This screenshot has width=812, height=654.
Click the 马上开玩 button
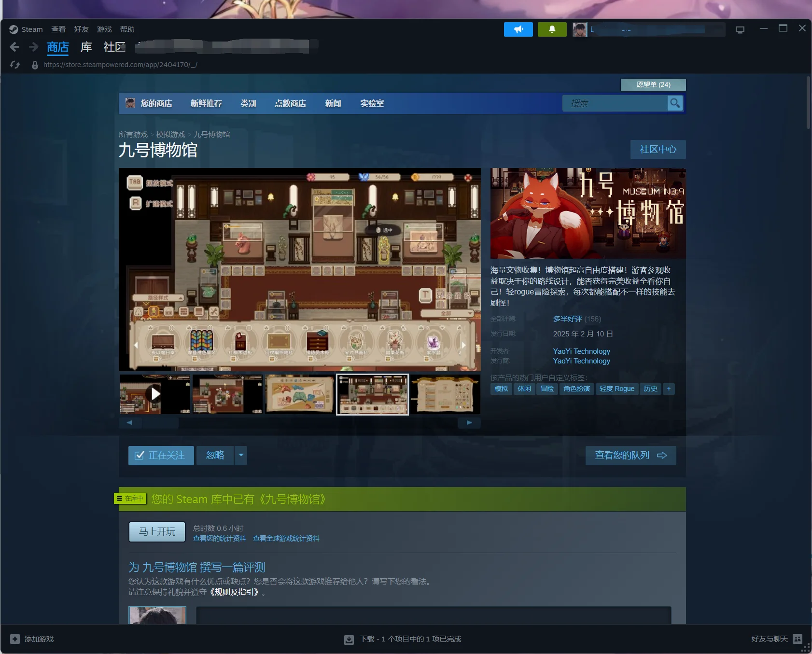click(x=157, y=531)
